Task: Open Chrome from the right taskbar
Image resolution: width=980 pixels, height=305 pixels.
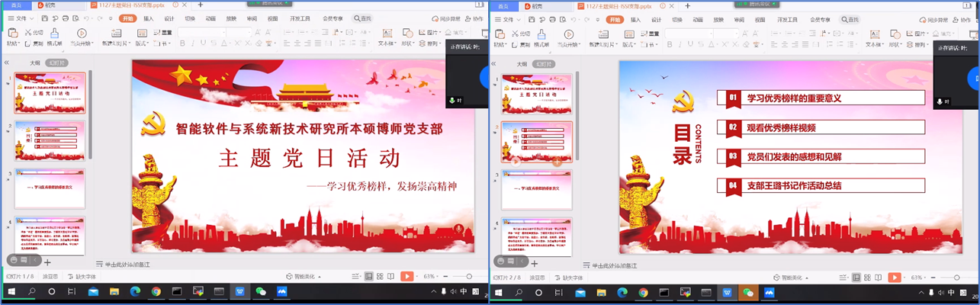Action: 643,292
